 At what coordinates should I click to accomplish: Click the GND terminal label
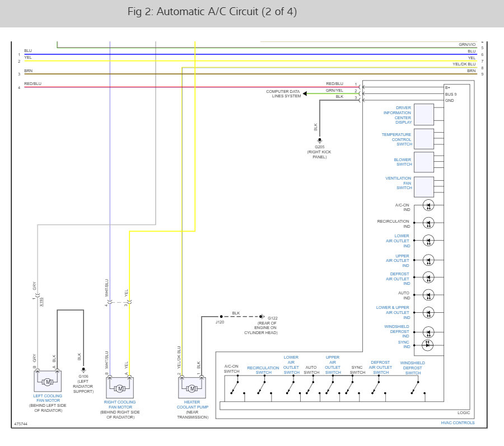click(450, 101)
